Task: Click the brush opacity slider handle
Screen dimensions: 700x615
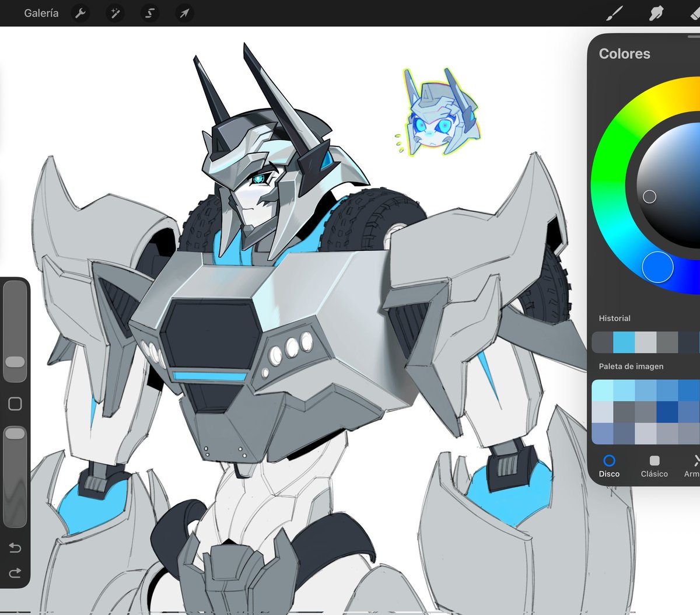Action: pos(15,434)
